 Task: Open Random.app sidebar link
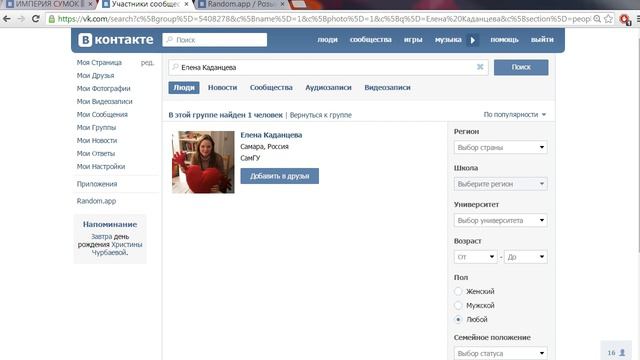[96, 201]
